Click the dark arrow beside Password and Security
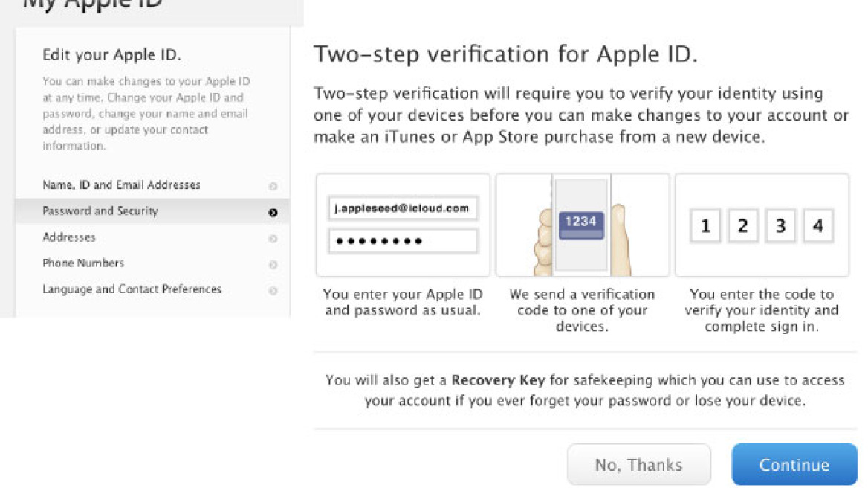The image size is (868, 488). [x=273, y=212]
